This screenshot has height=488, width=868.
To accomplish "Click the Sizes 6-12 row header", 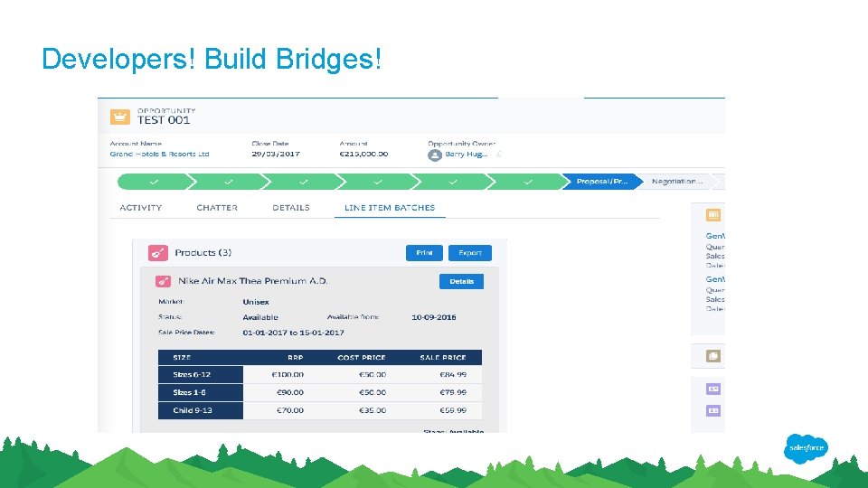I will [201, 374].
